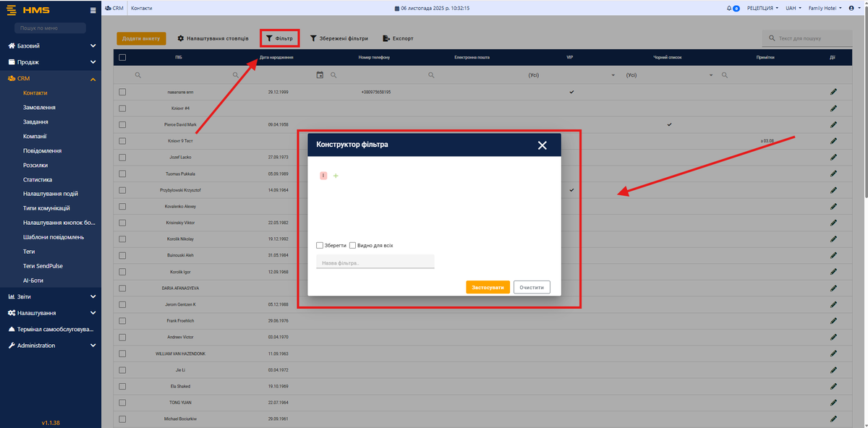Viewport: 868px width, 428px height.
Task: Click the hamburger menu icon beside HMS logo
Action: click(93, 10)
